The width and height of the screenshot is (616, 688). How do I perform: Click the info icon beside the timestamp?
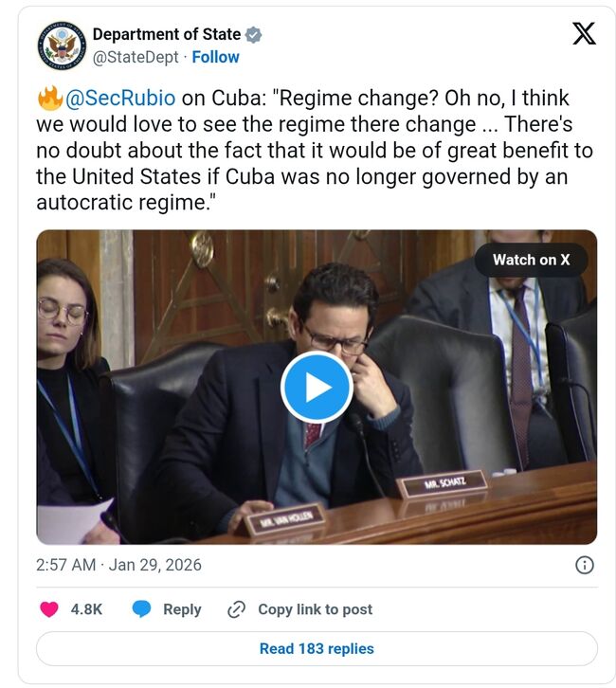(585, 565)
